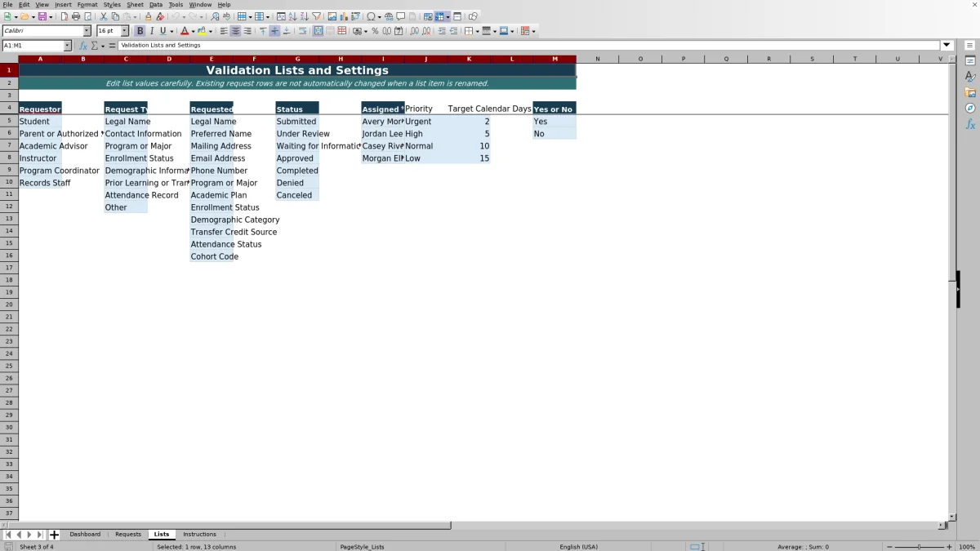Screen dimensions: 980x551
Task: Select column N header
Action: tap(597, 59)
